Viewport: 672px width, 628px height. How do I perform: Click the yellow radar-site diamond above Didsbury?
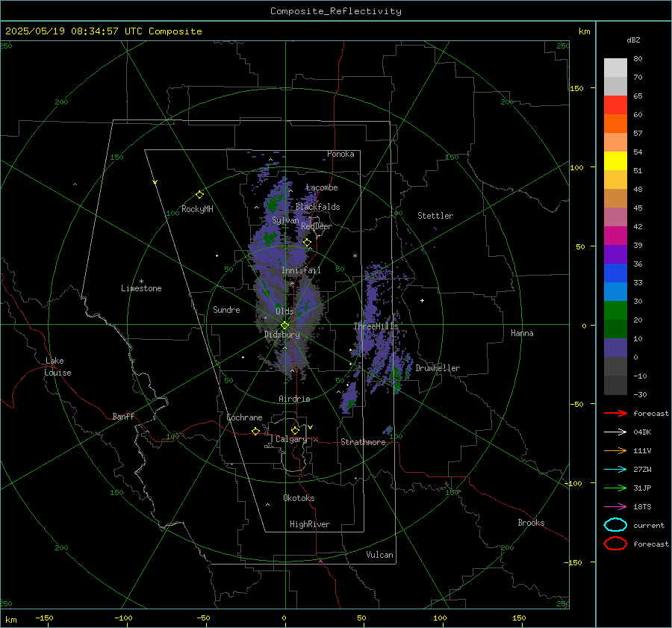pos(284,326)
